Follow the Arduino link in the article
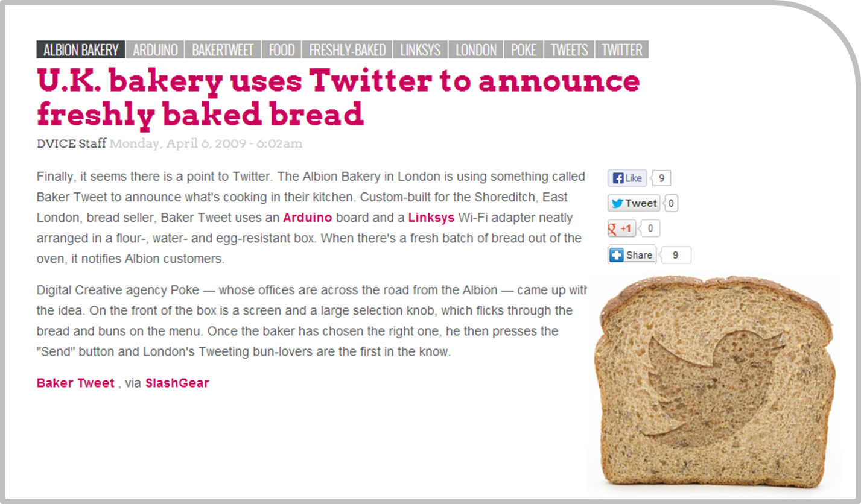 308,217
